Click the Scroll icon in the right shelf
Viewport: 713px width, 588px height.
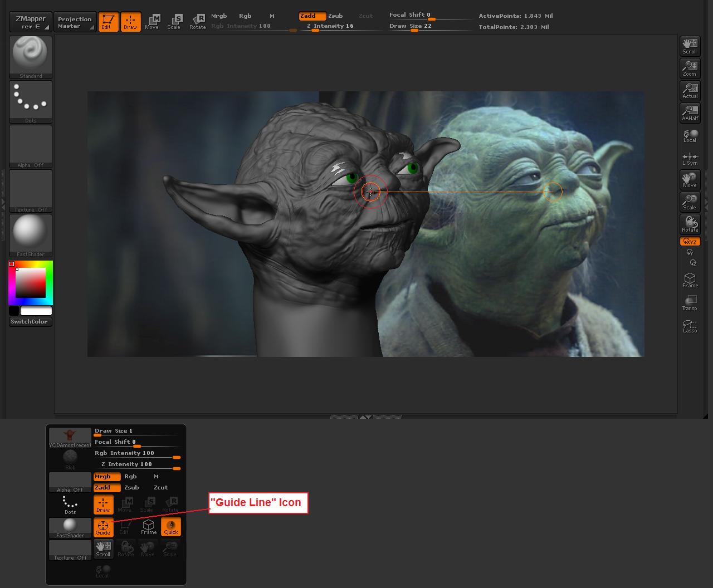click(690, 46)
